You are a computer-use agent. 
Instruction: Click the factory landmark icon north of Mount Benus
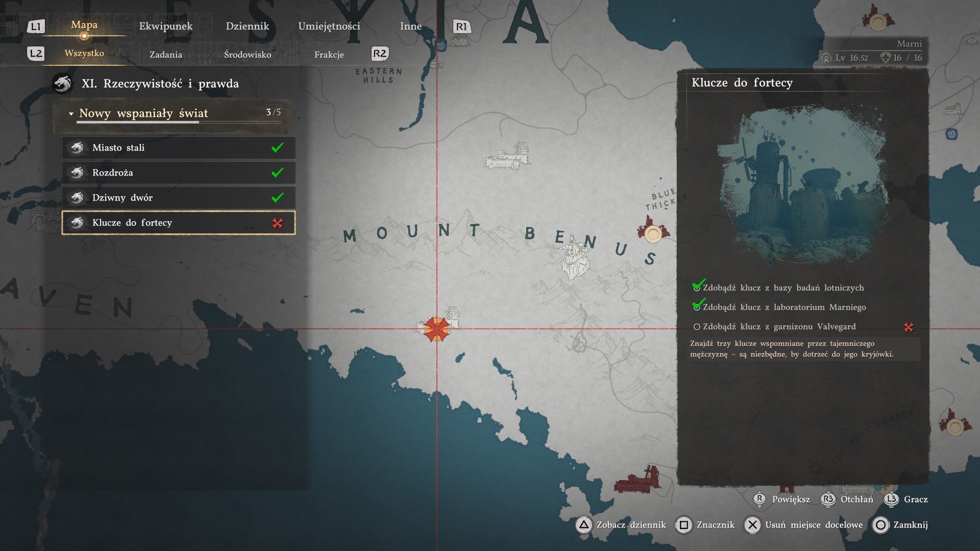[507, 157]
